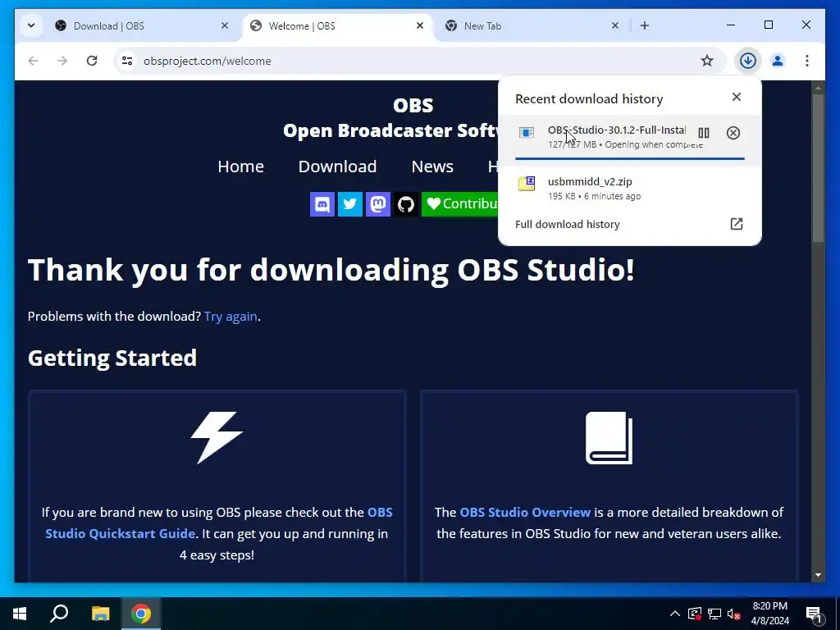Open the Chrome profile icon
840x630 pixels.
778,61
